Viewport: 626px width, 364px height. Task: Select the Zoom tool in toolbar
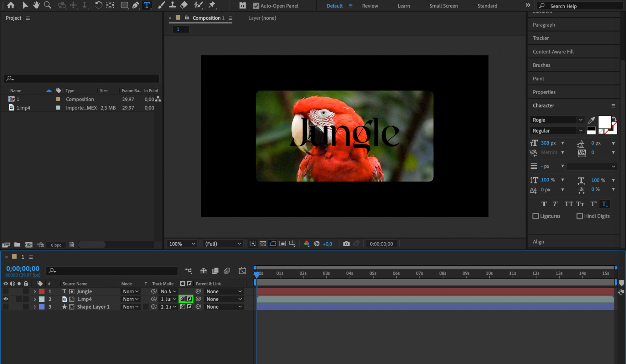coord(47,5)
